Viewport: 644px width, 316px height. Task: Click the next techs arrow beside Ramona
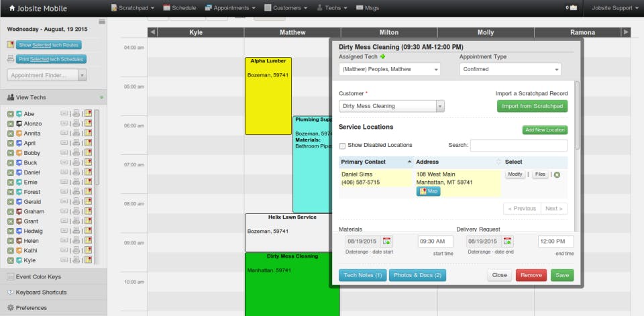(x=627, y=32)
